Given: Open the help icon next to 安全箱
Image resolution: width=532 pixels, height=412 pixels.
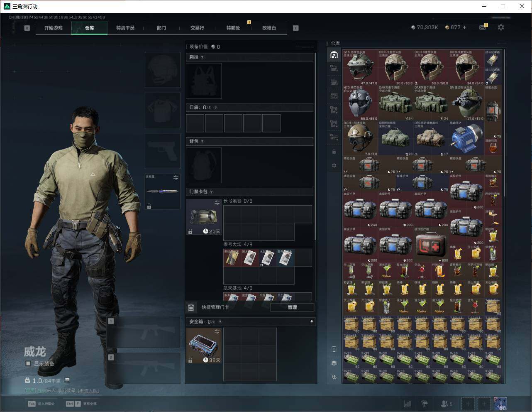Looking at the screenshot, I should click(220, 322).
